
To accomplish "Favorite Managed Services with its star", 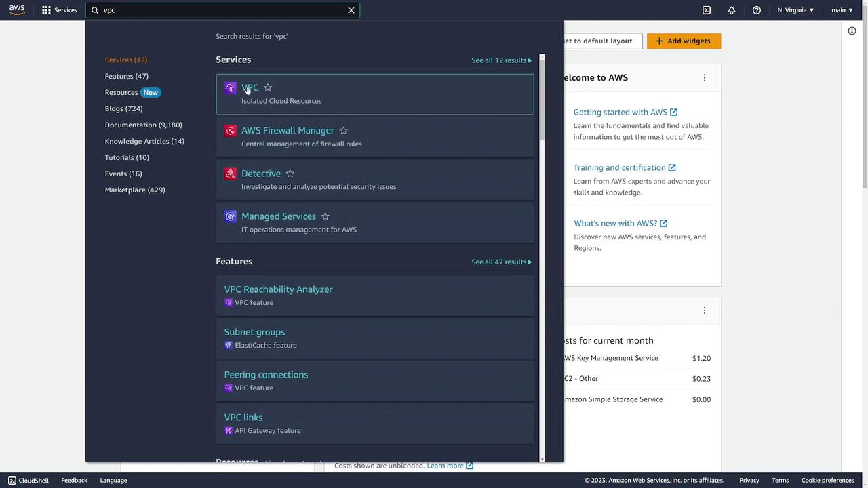I will pyautogui.click(x=325, y=216).
